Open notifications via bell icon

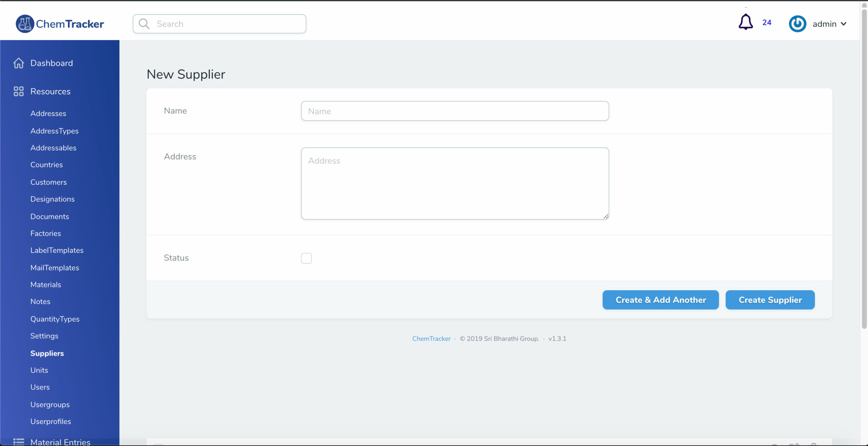[745, 22]
